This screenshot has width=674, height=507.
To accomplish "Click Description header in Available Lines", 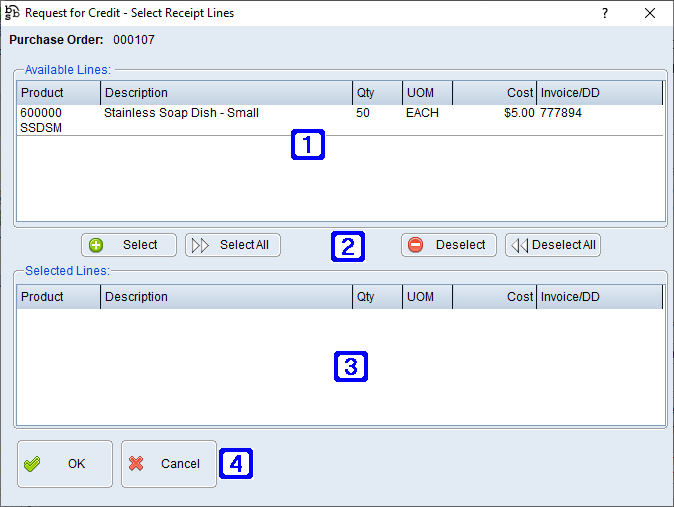I will click(225, 93).
